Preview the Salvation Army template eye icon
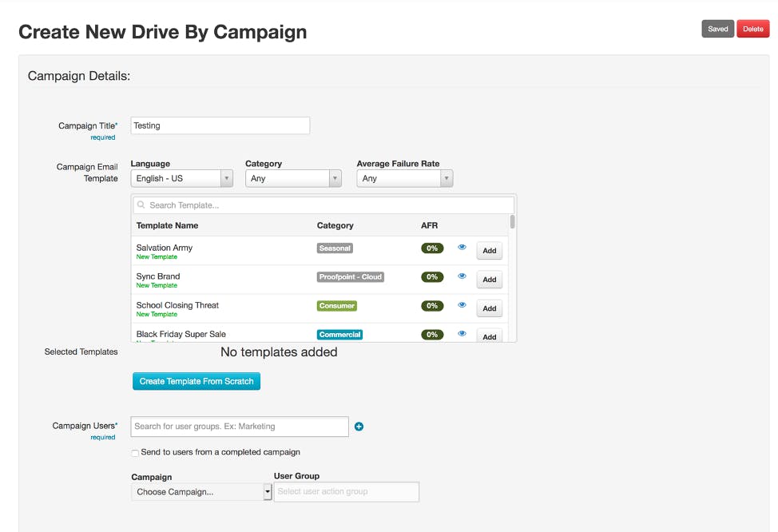The image size is (778, 532). (x=462, y=248)
